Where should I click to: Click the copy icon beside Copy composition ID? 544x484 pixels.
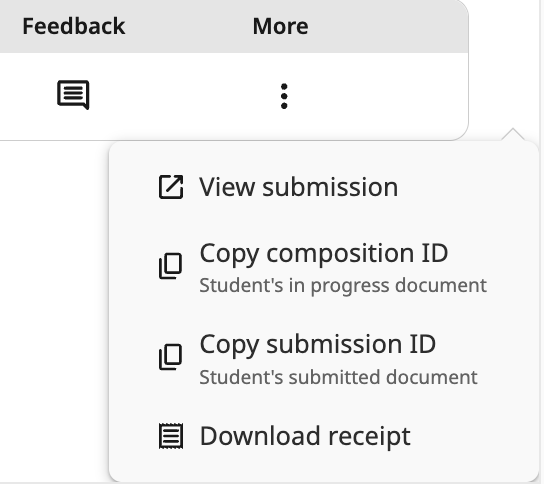(170, 266)
